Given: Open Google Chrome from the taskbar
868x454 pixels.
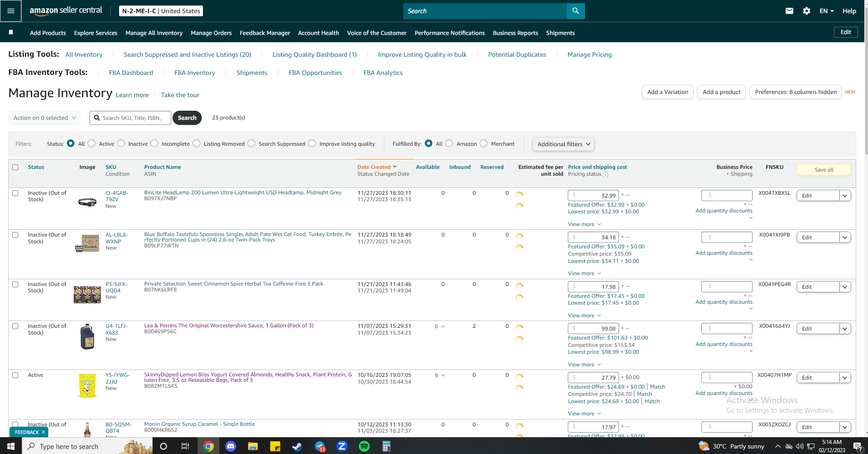Looking at the screenshot, I should 208,446.
